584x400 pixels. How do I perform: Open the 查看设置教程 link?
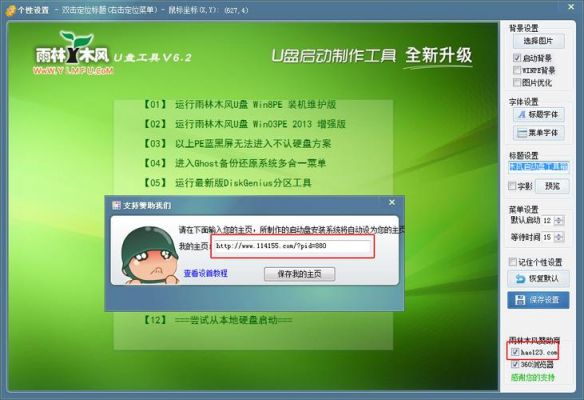(x=206, y=273)
